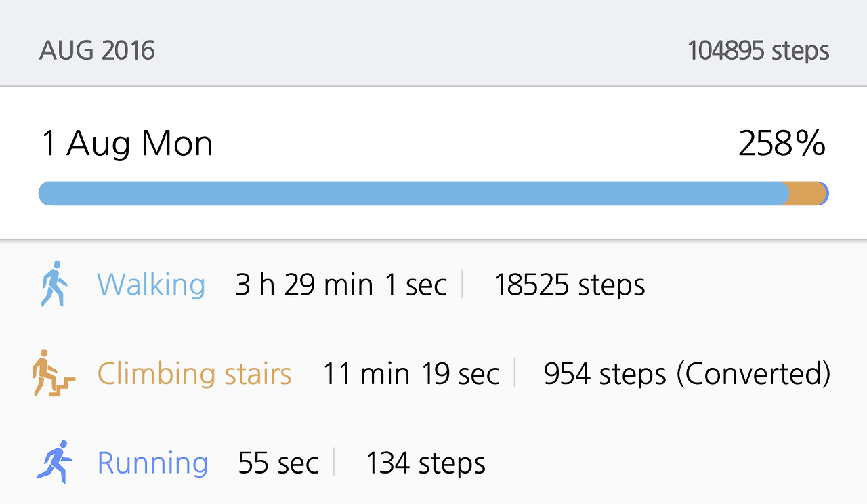Click the 134 steps running count
Viewport: 867px width, 504px height.
(x=425, y=463)
